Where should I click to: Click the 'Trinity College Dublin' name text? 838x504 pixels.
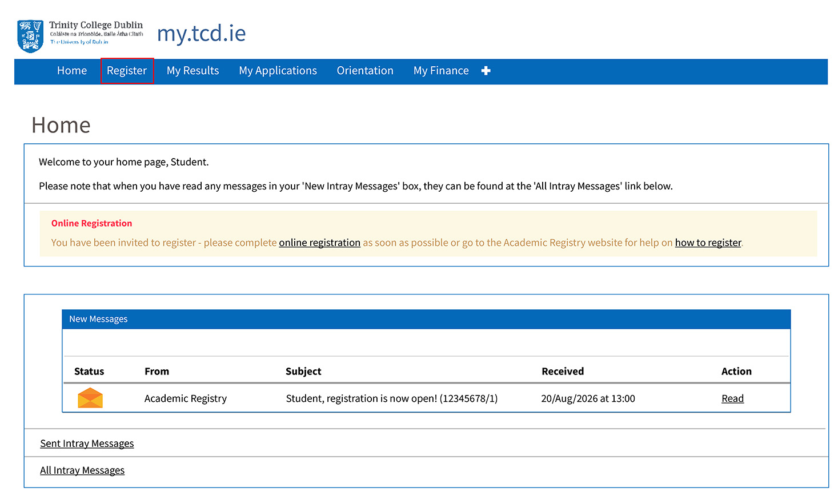(96, 25)
